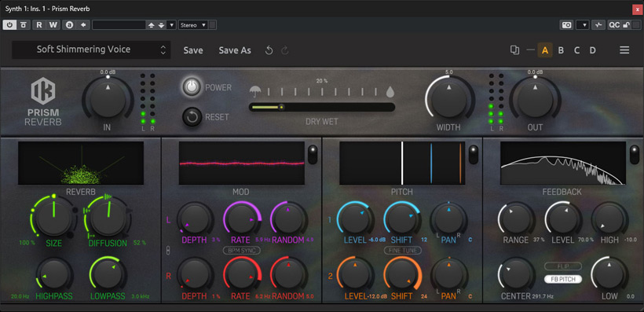Click the left arrow icon in host toolbar
This screenshot has height=312, width=644.
[x=83, y=25]
